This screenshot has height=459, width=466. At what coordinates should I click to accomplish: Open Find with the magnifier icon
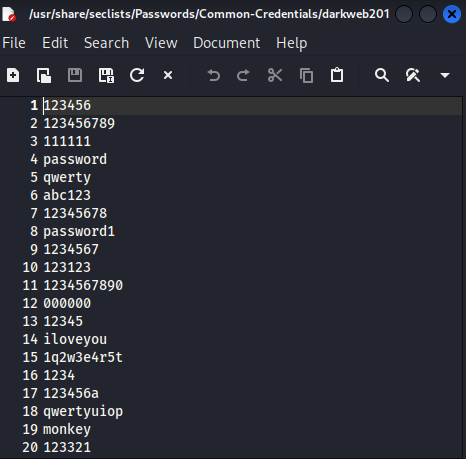[382, 75]
